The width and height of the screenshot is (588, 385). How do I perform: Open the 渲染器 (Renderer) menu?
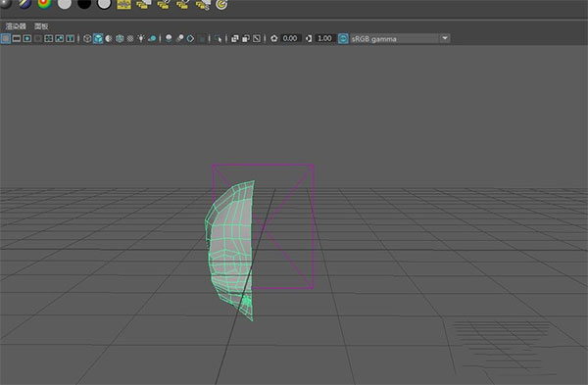tap(16, 26)
